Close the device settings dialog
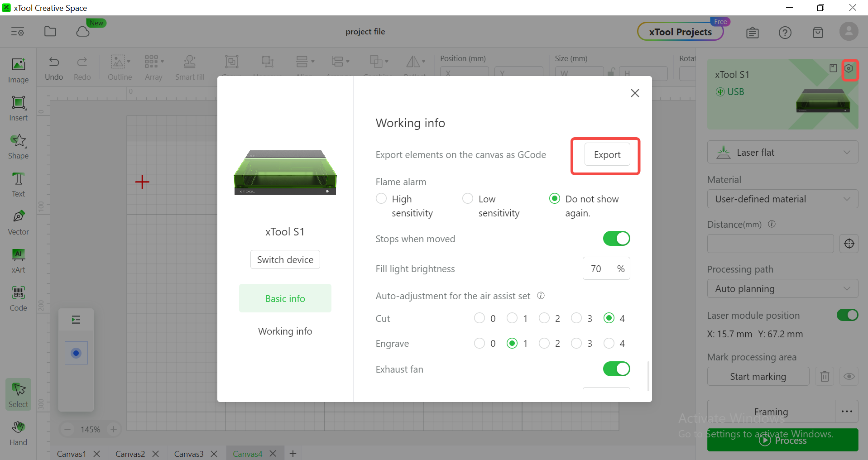 click(635, 93)
